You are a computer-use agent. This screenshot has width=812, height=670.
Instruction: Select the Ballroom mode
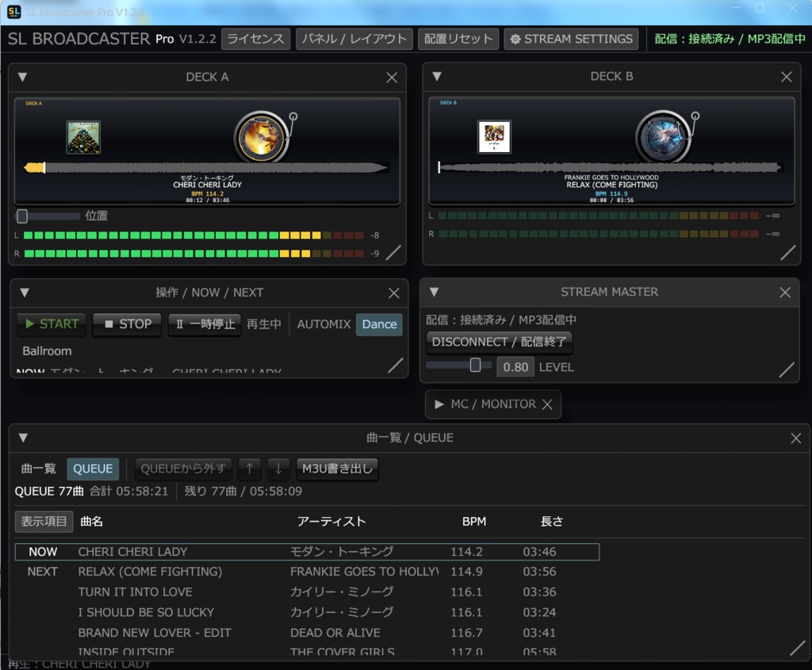(x=47, y=351)
